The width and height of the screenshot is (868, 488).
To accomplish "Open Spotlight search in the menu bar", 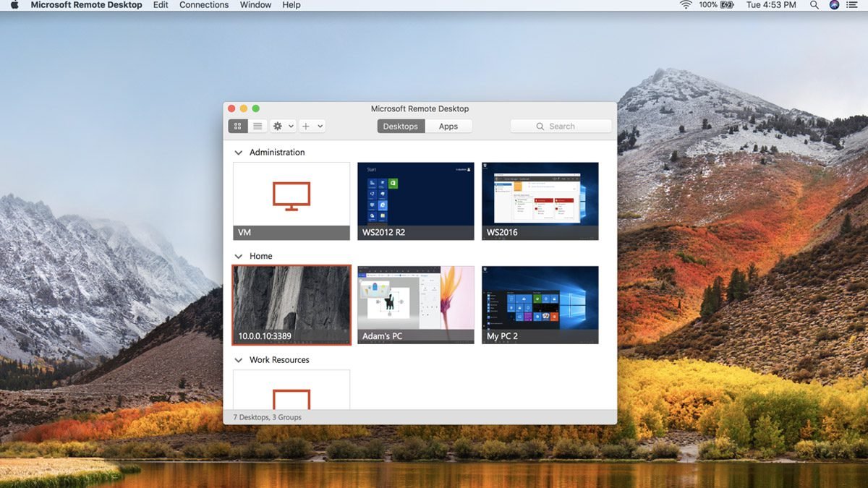I will (814, 5).
